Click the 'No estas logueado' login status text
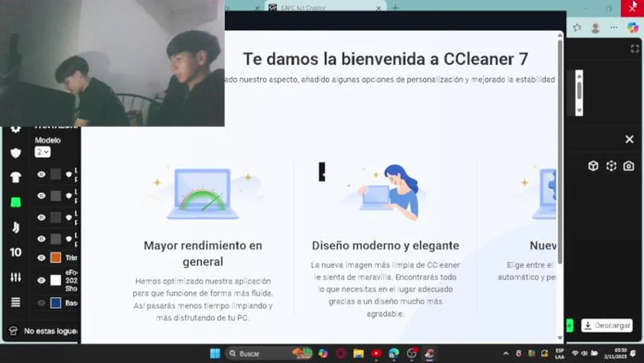 point(51,331)
